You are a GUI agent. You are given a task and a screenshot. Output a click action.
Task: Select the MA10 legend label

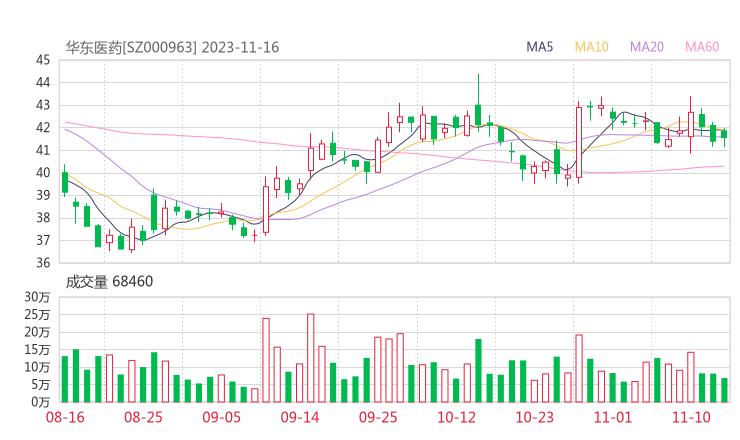click(591, 47)
